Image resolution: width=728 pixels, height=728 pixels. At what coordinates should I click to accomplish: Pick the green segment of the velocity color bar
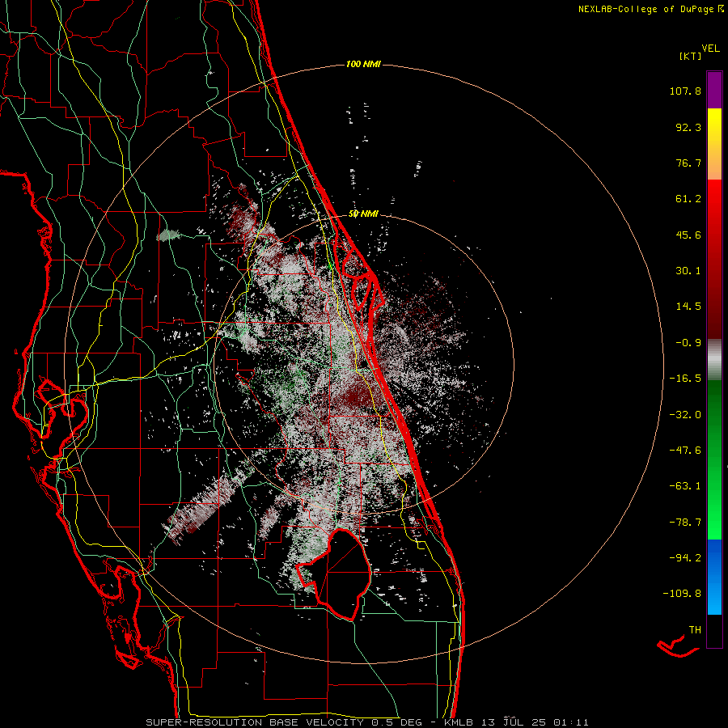(x=714, y=459)
